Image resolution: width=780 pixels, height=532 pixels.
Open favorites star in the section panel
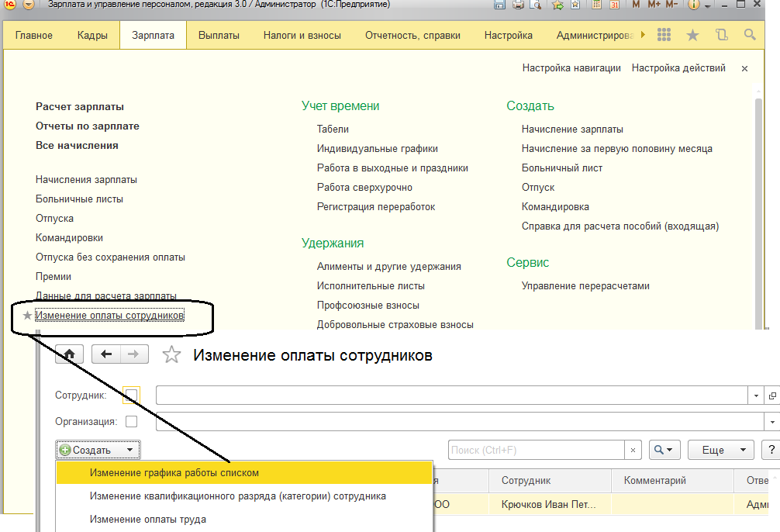tap(692, 36)
